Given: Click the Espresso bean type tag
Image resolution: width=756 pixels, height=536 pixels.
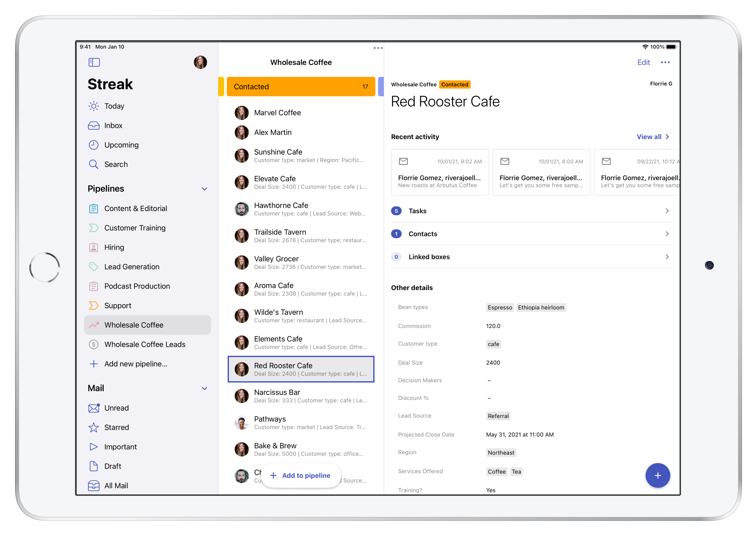Looking at the screenshot, I should pos(500,308).
